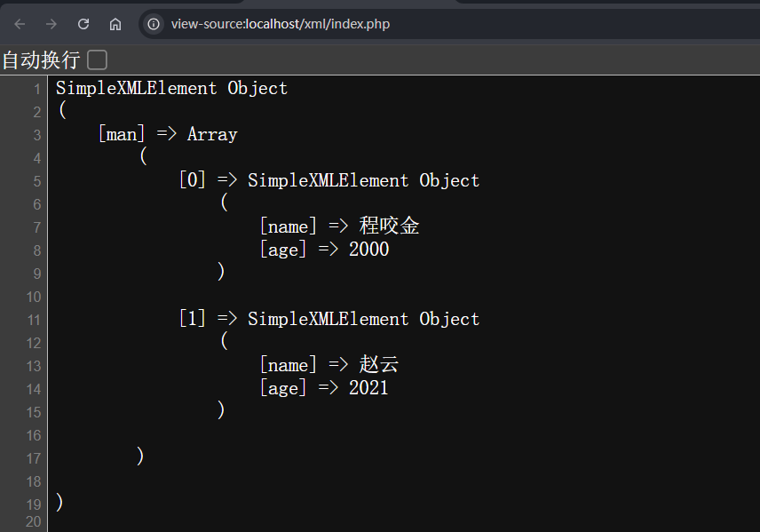The image size is (760, 532).
Task: Click the final closing parenthesis on line 19
Action: click(x=59, y=503)
